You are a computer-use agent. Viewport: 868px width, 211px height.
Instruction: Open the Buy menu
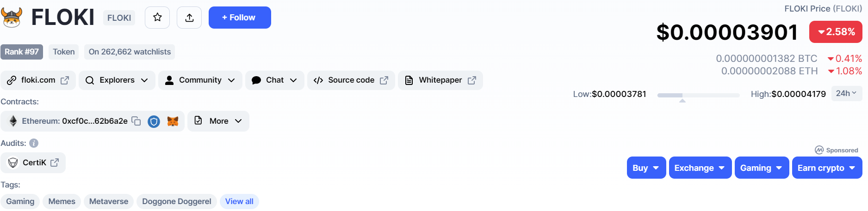tap(646, 168)
